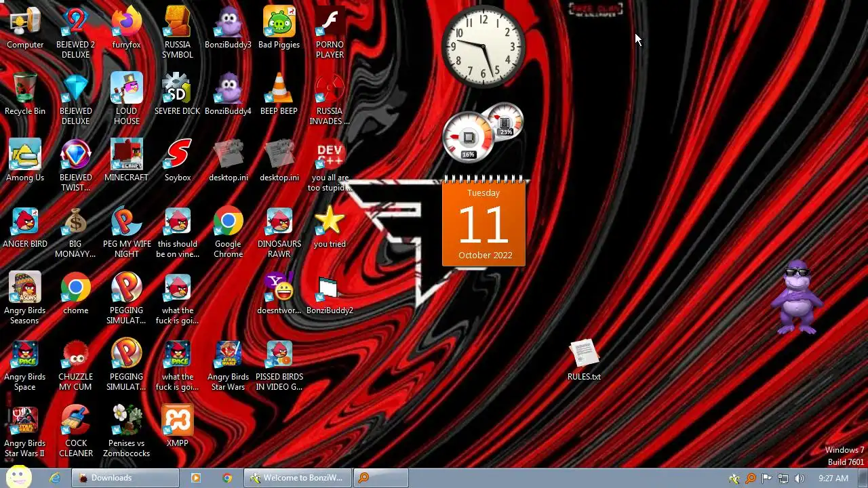Select the Bad Piggies shortcut

tap(279, 28)
